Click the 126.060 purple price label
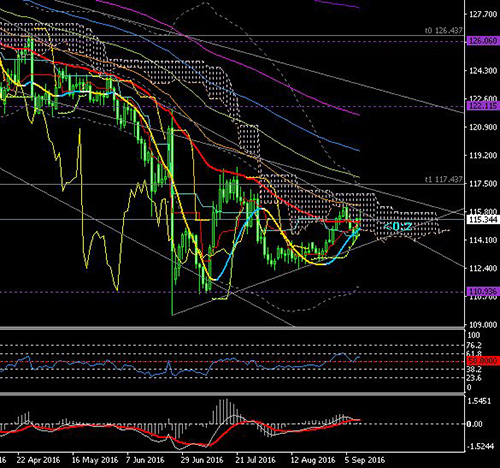The width and height of the screenshot is (500, 468). tap(483, 41)
